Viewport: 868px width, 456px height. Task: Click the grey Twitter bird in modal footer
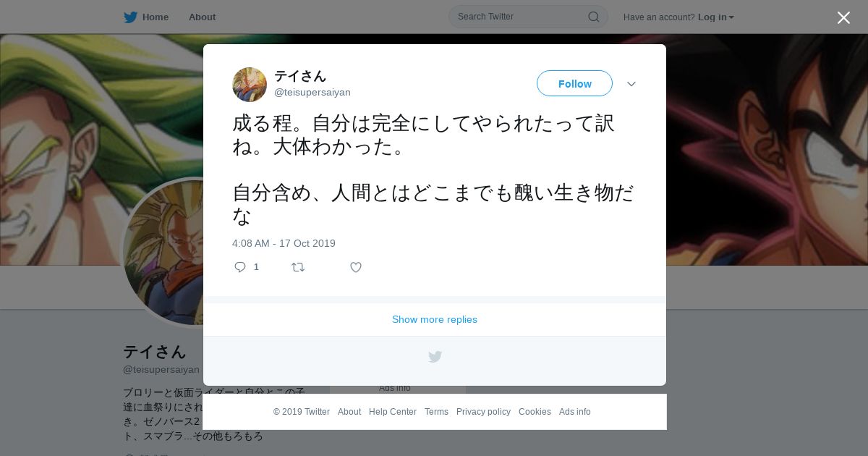tap(435, 357)
